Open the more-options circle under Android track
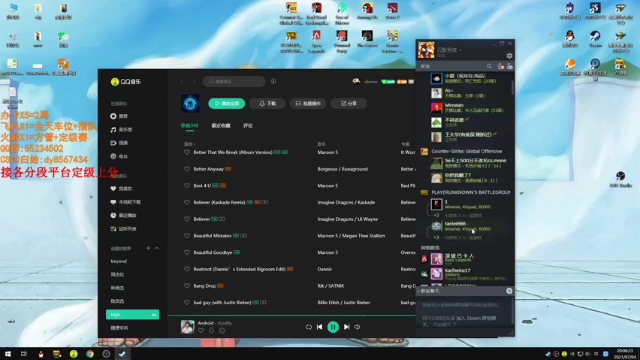The width and height of the screenshot is (640, 360). point(222,331)
